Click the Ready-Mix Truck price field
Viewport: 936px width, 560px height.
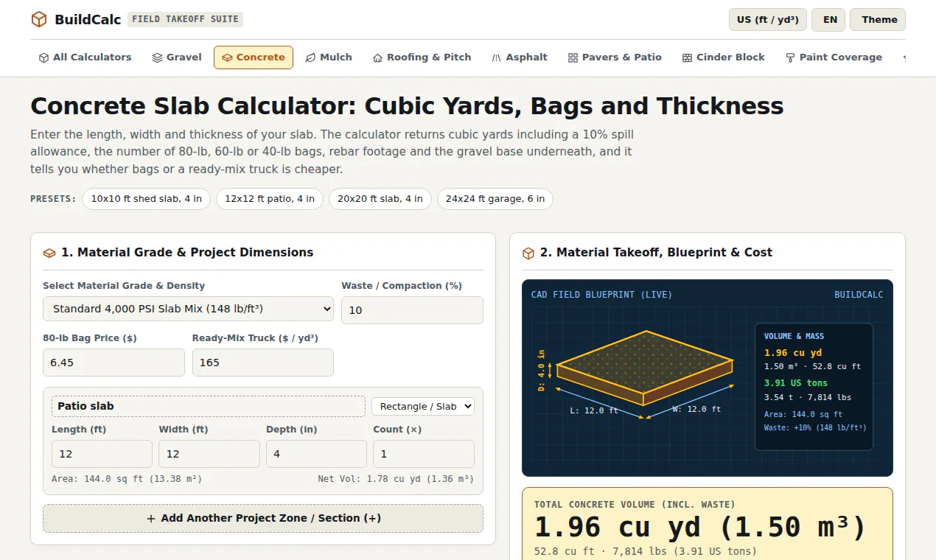coord(263,363)
